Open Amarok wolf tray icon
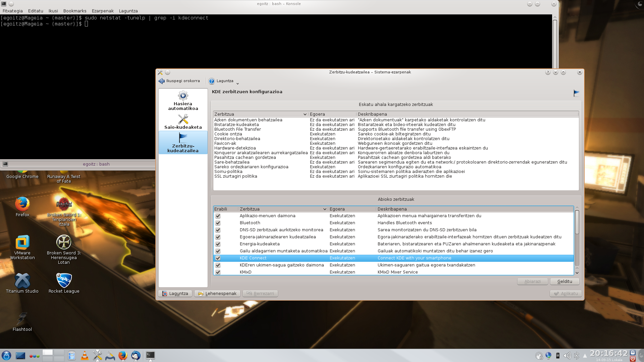 pos(539,356)
